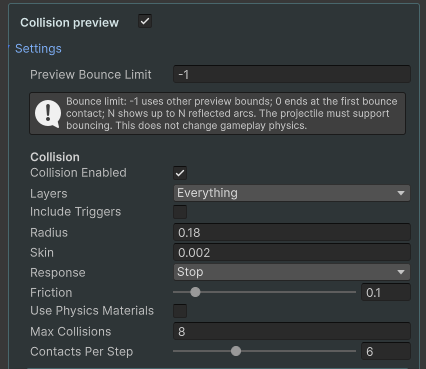Edit the Friction numeric field 0.1
This screenshot has height=369, width=426.
point(386,292)
